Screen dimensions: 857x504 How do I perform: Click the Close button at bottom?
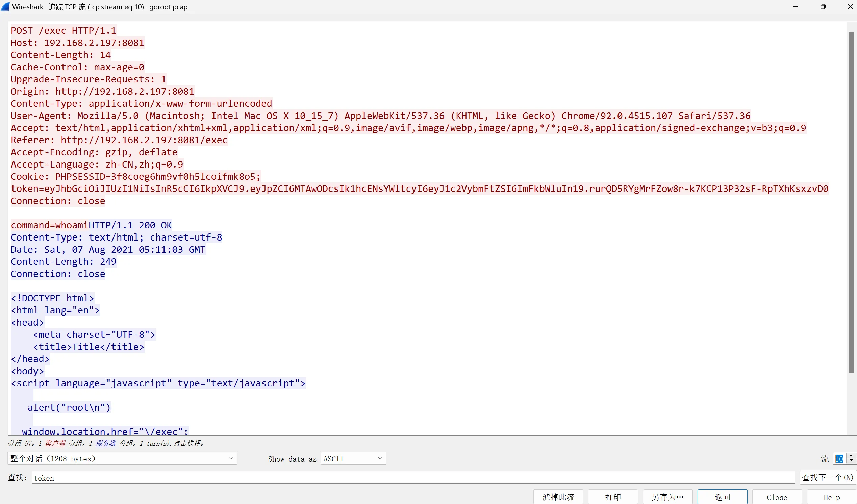tap(777, 497)
